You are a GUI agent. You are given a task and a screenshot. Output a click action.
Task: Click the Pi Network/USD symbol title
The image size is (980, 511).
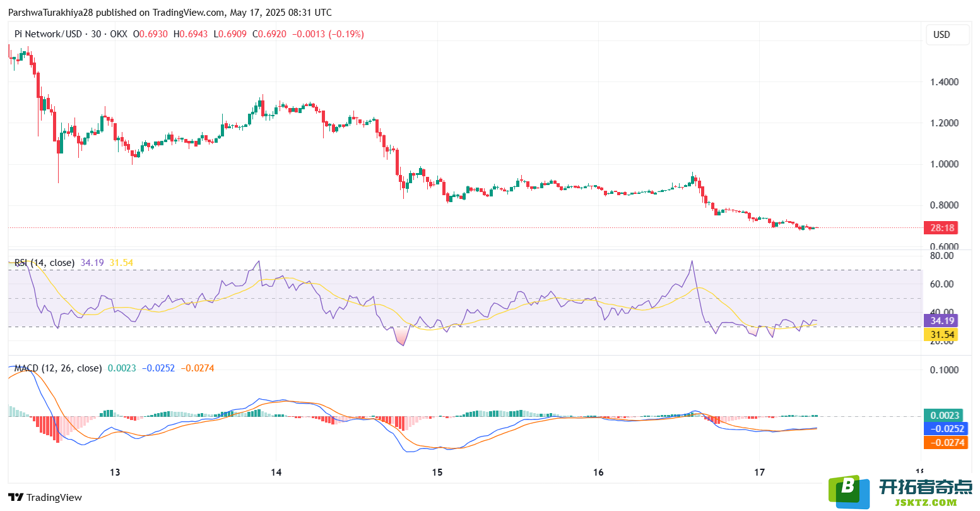pos(48,34)
